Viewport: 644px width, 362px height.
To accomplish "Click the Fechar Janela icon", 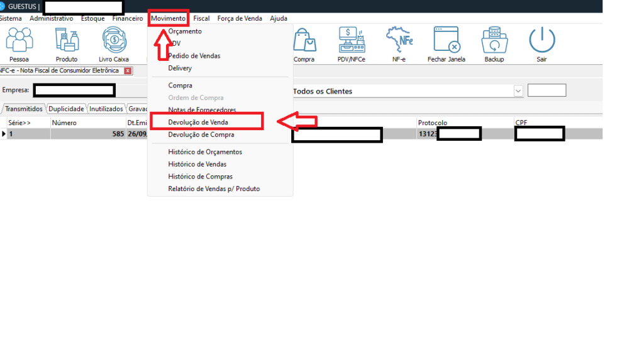I will (446, 41).
